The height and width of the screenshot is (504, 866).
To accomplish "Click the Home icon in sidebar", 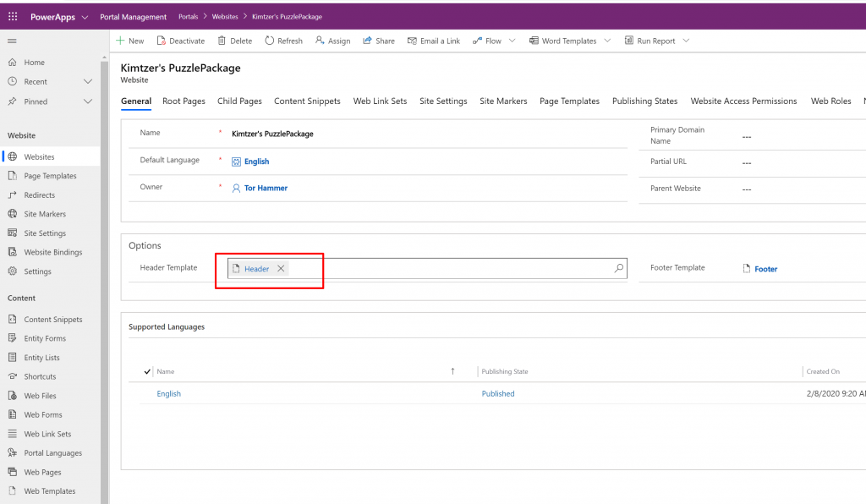I will (x=12, y=63).
